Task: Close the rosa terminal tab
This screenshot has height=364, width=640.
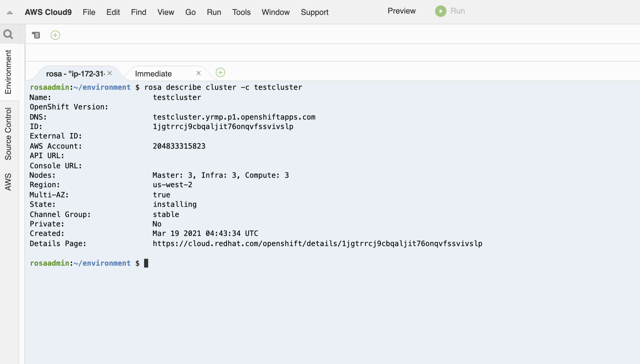Action: [110, 73]
